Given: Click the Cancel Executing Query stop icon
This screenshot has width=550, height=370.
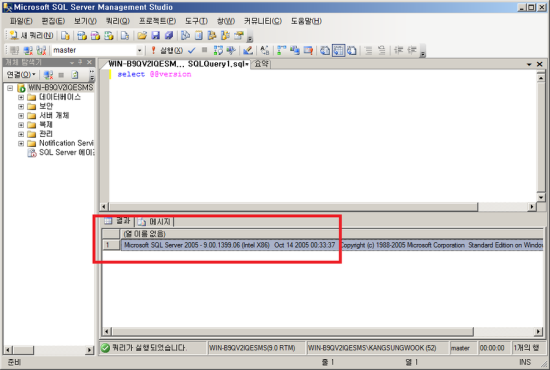Looking at the screenshot, I should point(204,50).
